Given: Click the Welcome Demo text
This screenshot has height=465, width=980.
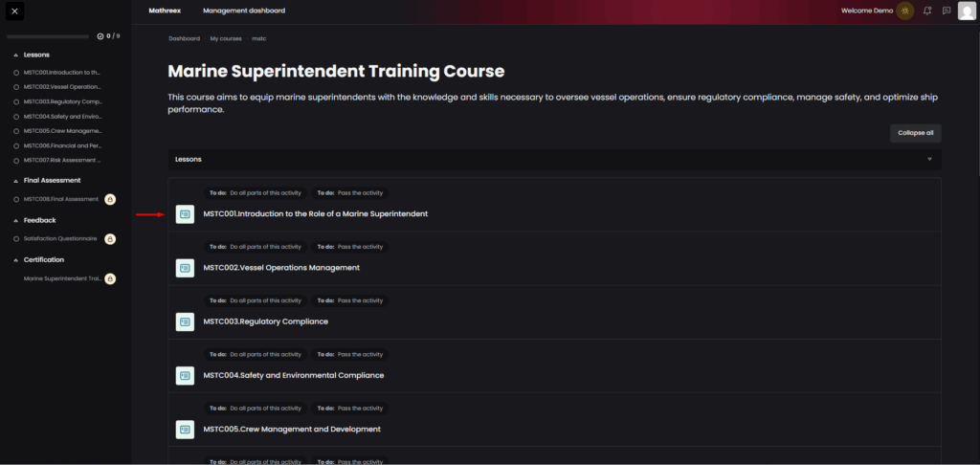Looking at the screenshot, I should [867, 11].
